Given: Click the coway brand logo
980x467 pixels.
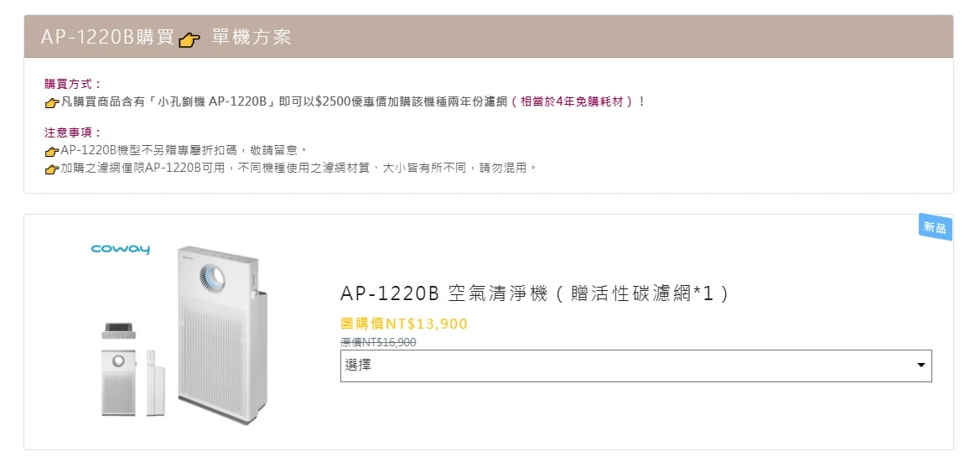Looking at the screenshot, I should (x=120, y=249).
